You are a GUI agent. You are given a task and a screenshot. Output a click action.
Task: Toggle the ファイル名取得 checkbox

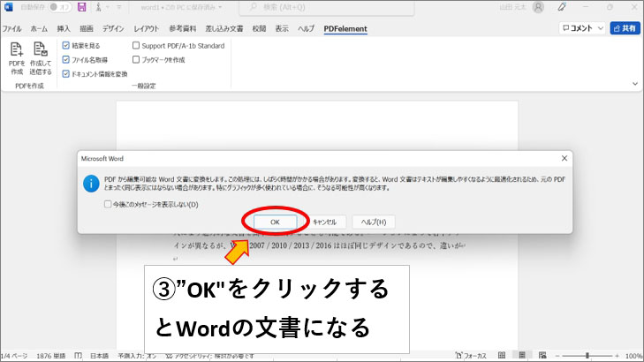pos(65,59)
